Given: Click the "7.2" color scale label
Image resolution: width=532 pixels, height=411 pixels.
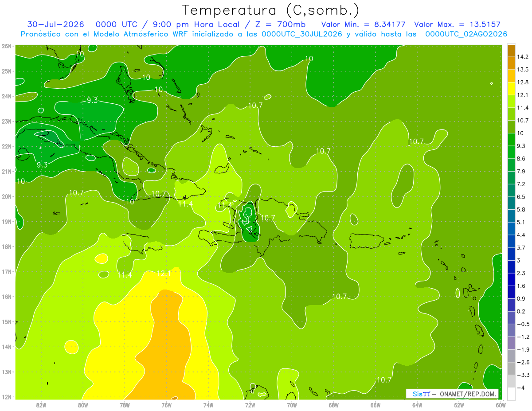Looking at the screenshot, I should coord(522,184).
